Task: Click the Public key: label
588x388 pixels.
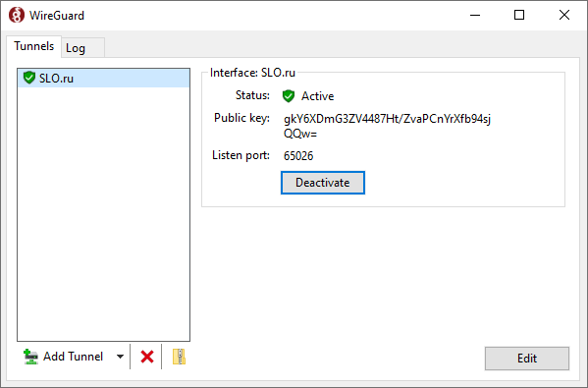Action: tap(241, 118)
